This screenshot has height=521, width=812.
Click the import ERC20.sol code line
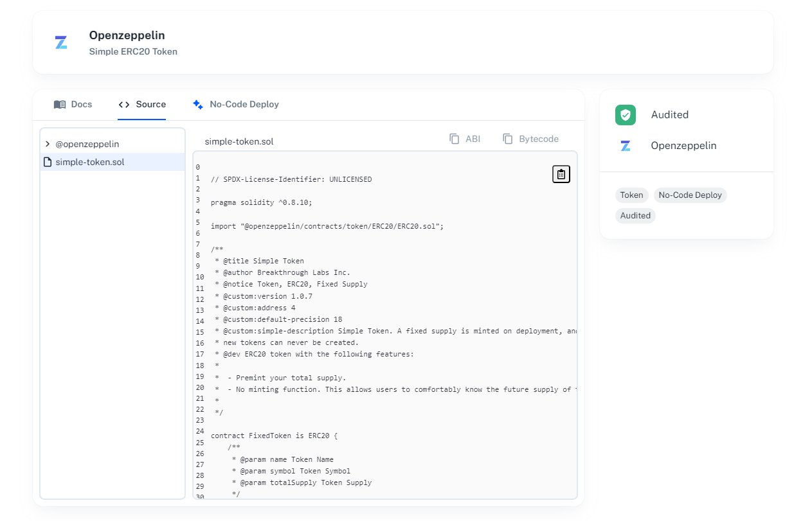tap(327, 226)
